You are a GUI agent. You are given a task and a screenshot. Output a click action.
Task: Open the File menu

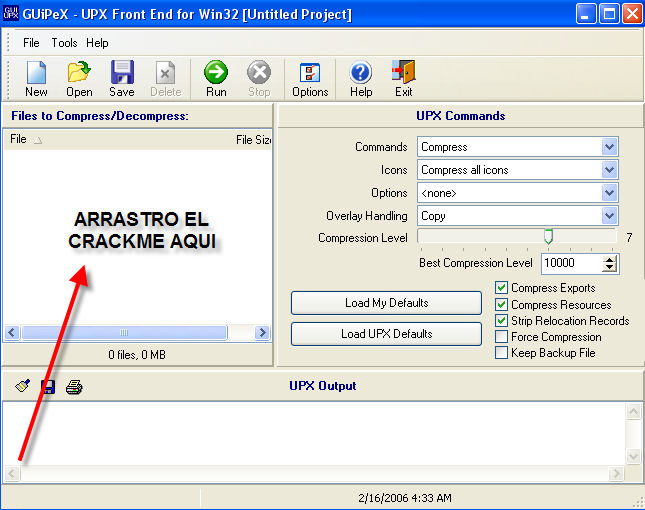pos(31,43)
